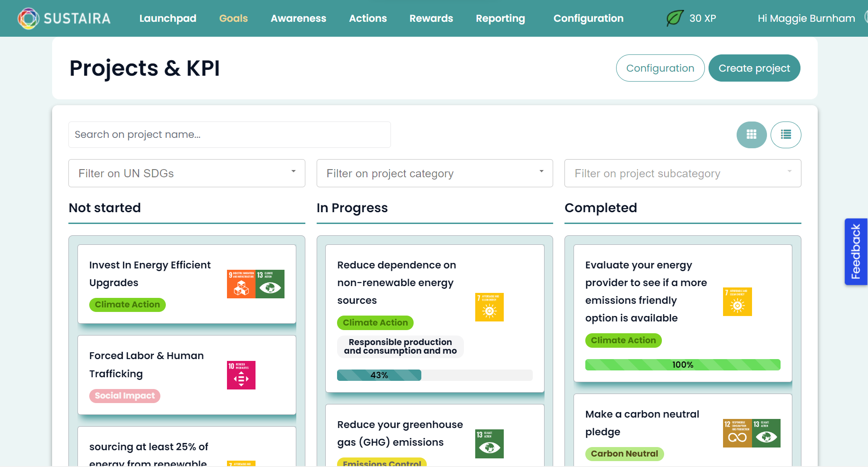This screenshot has height=467, width=868.
Task: Switch to list view
Action: tap(786, 135)
